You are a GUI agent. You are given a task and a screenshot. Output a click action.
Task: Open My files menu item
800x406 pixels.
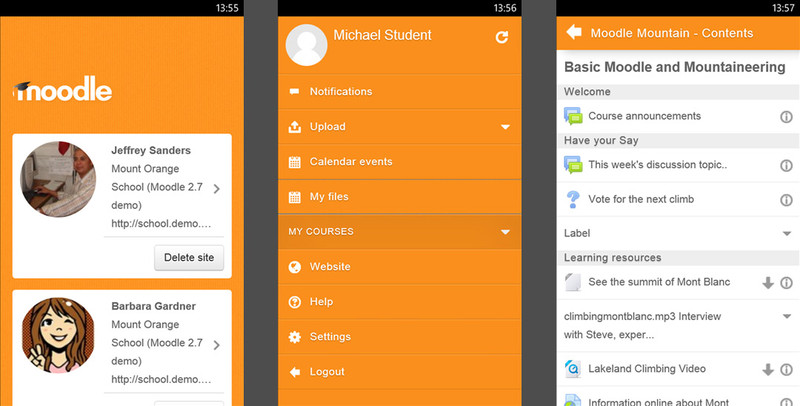399,197
